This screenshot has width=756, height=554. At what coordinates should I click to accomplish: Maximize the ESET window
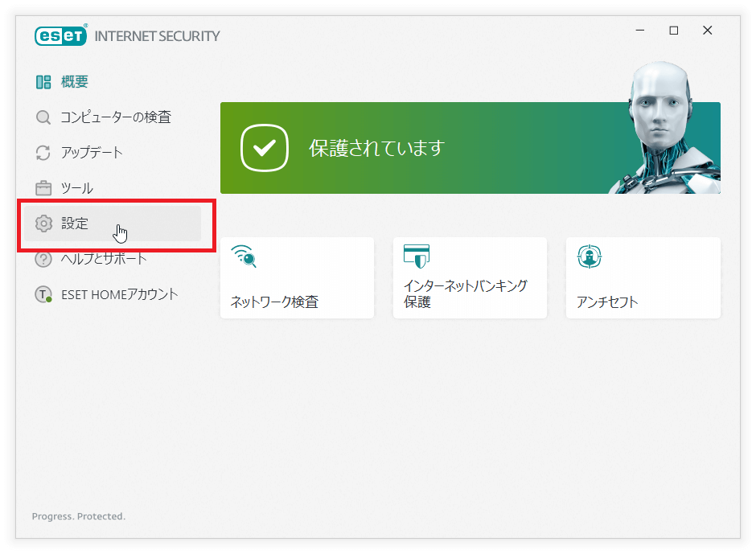(674, 31)
